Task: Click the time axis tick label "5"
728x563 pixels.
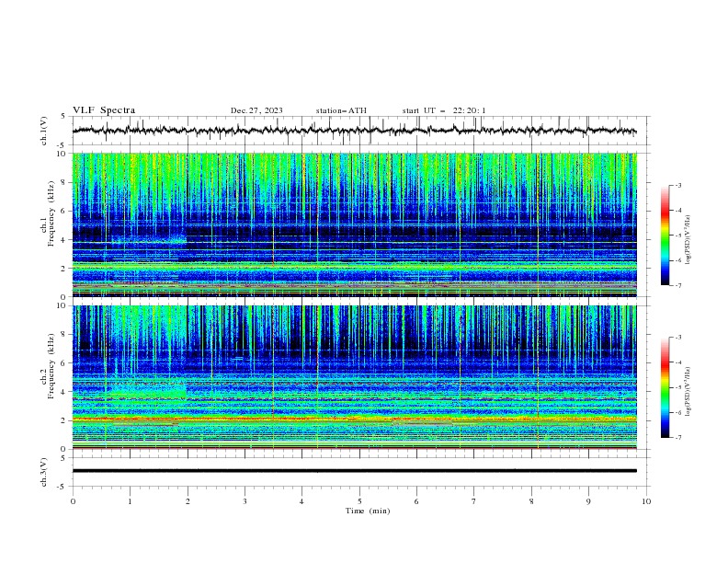Action: (359, 501)
